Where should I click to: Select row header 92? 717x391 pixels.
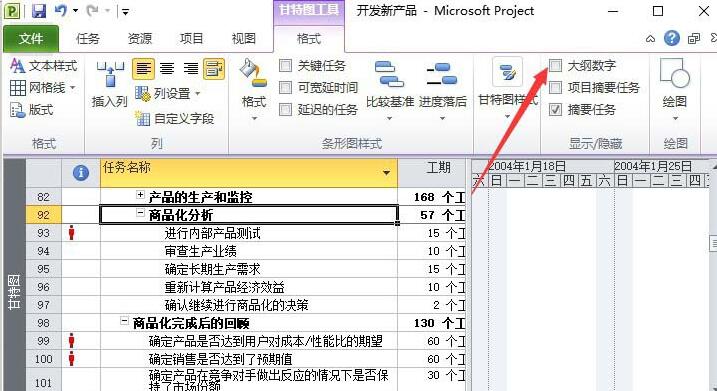click(x=43, y=215)
